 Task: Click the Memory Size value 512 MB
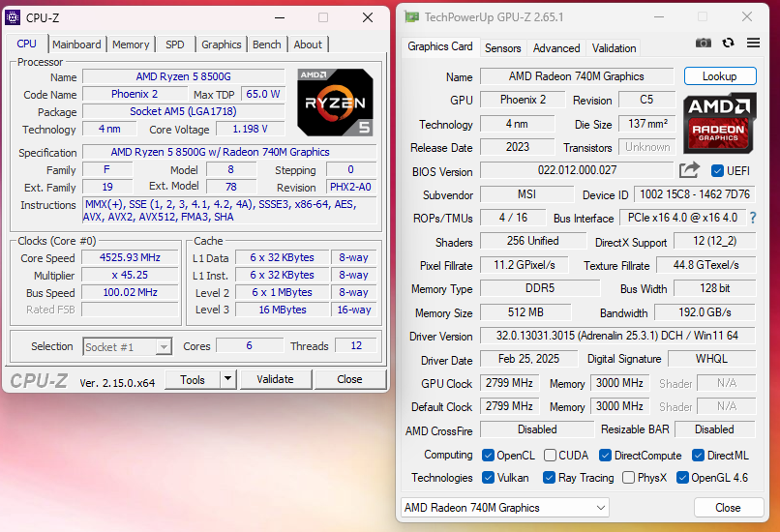(x=525, y=312)
